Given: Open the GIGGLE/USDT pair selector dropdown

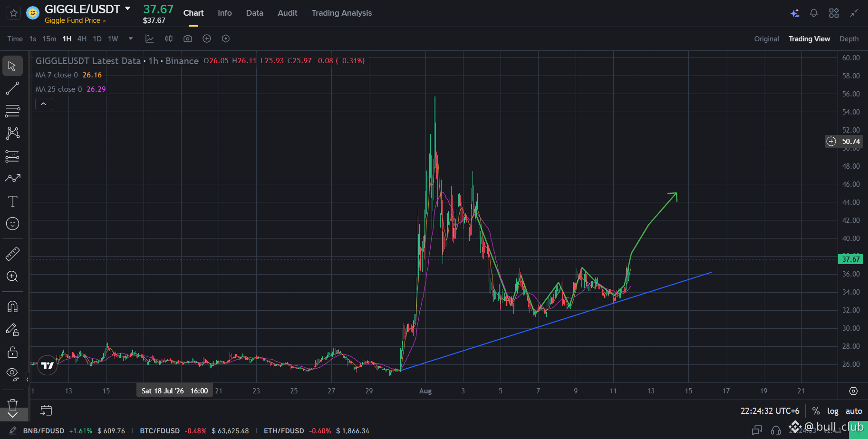Looking at the screenshot, I should [x=127, y=9].
